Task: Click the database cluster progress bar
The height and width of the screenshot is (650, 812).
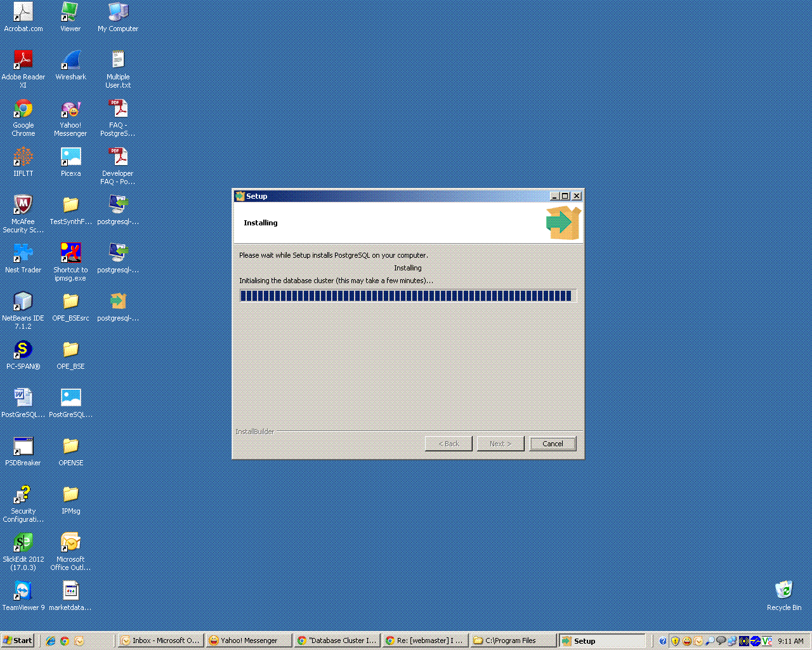Action: tap(406, 295)
